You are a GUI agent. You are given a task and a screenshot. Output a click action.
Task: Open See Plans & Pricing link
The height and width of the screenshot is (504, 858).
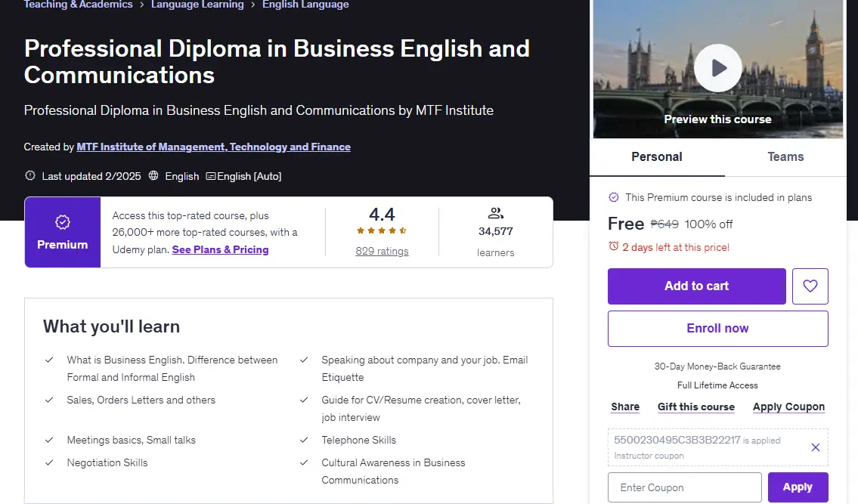pos(220,249)
